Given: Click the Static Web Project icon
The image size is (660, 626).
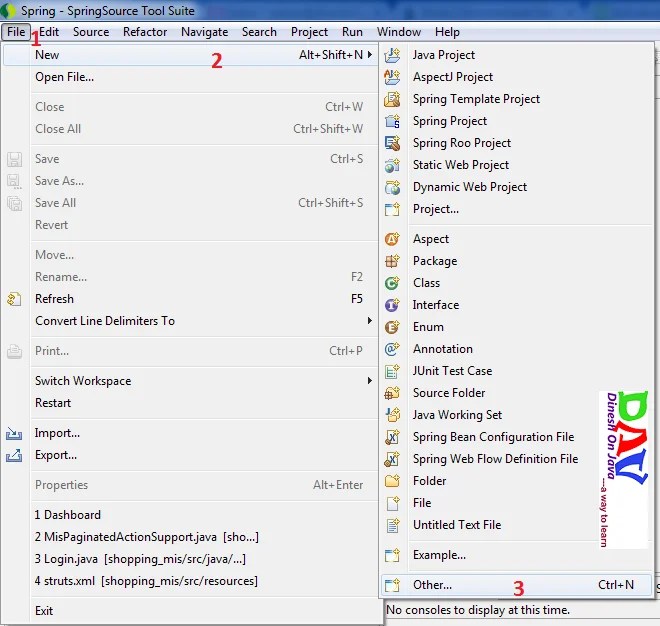Looking at the screenshot, I should point(392,165).
